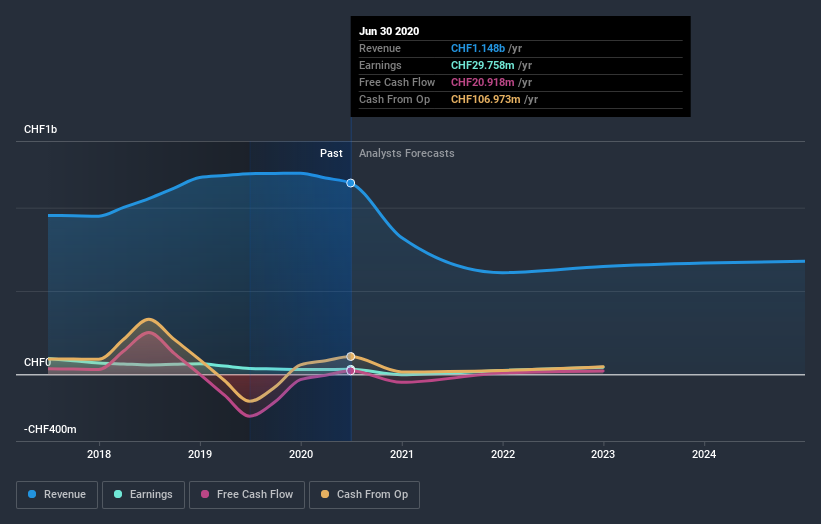Click the Free Cash Flow row label in tooltip

click(397, 82)
